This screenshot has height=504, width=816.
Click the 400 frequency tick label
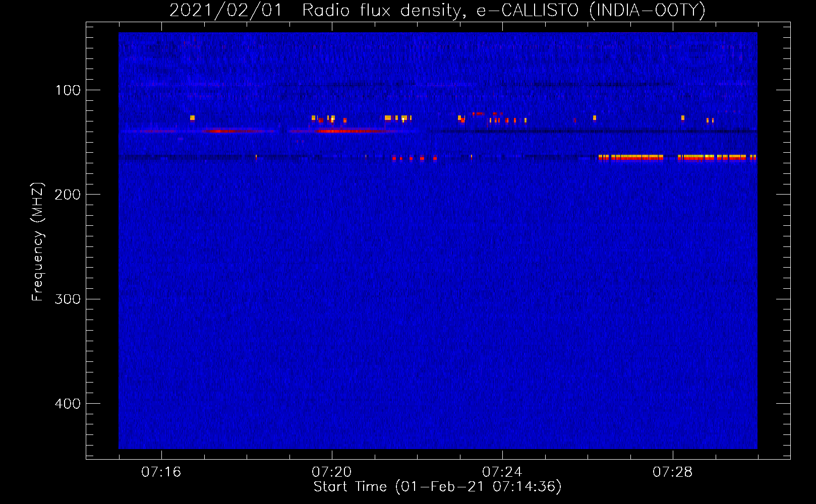pyautogui.click(x=68, y=404)
